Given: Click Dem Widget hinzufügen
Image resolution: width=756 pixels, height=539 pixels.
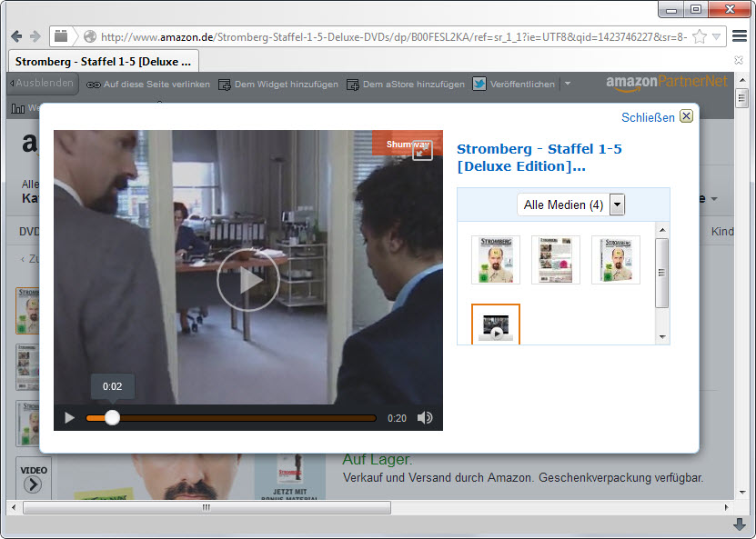Looking at the screenshot, I should pos(278,85).
